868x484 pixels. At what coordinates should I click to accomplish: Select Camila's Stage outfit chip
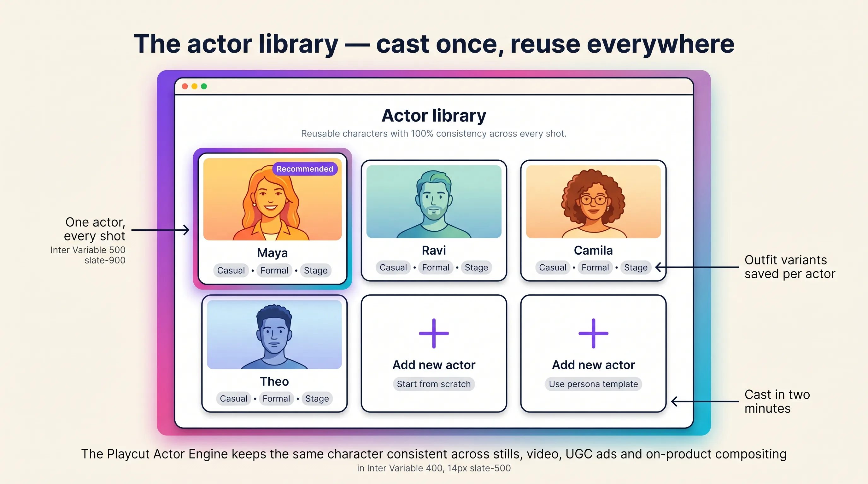tap(636, 268)
